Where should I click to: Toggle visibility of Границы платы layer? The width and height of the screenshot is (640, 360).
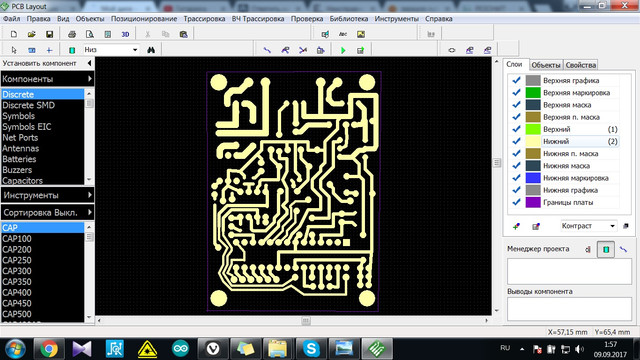click(x=516, y=202)
